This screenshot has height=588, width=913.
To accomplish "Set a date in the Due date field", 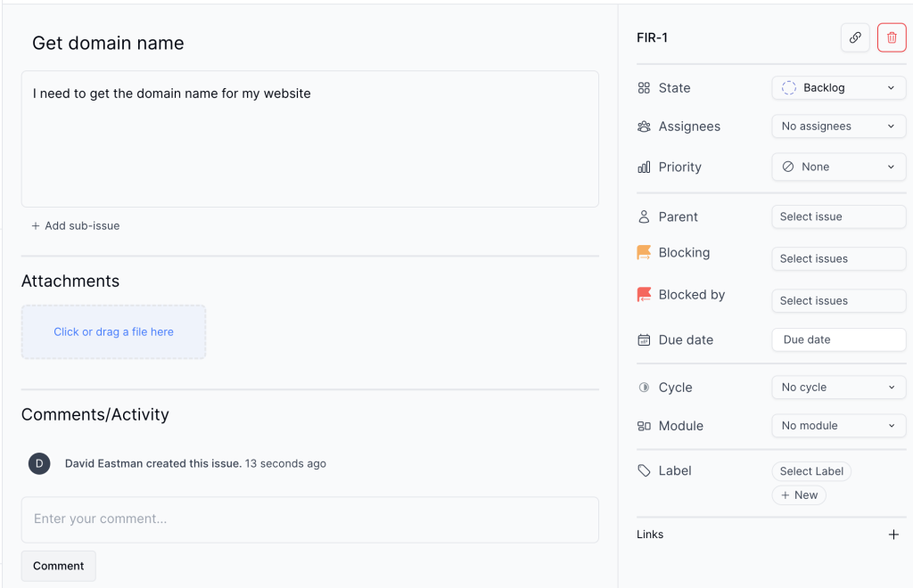I will (838, 339).
